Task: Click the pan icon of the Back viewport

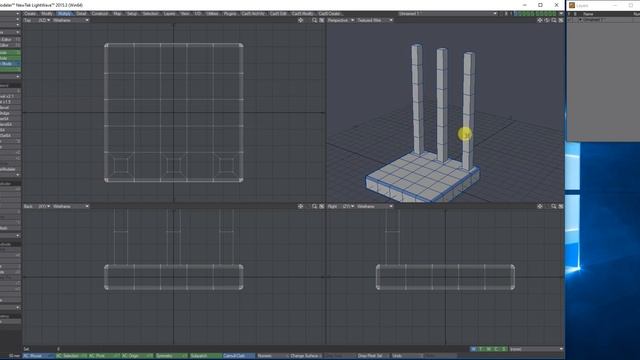Action: pos(300,207)
